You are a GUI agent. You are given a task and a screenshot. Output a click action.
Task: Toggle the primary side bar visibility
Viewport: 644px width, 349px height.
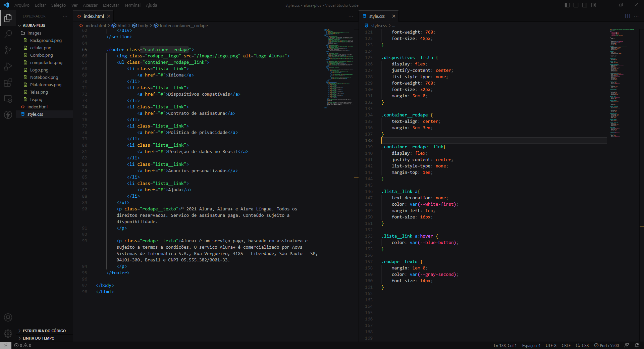coord(567,5)
